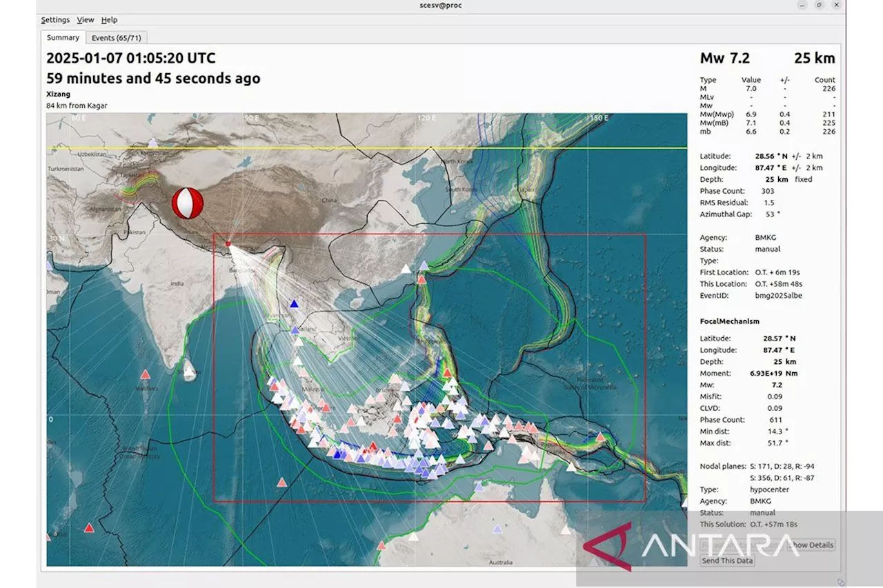883x588 pixels.
Task: Click the Min dist value 14.3 °
Action: (x=777, y=432)
